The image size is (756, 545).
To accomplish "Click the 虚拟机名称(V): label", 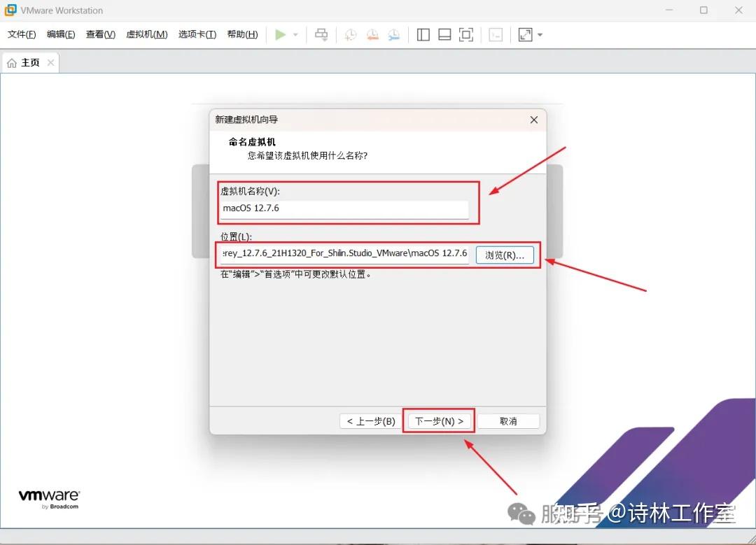I will click(250, 191).
